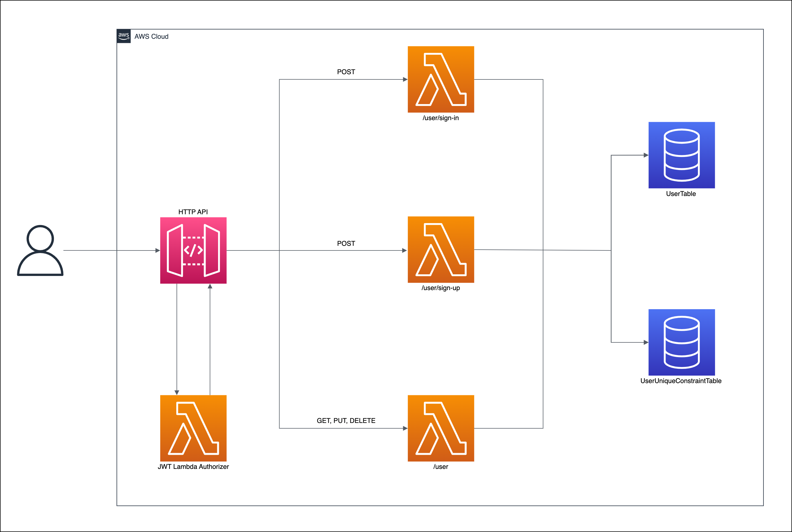
Task: Click the JWT Lambda Authorizer icon
Action: click(193, 428)
